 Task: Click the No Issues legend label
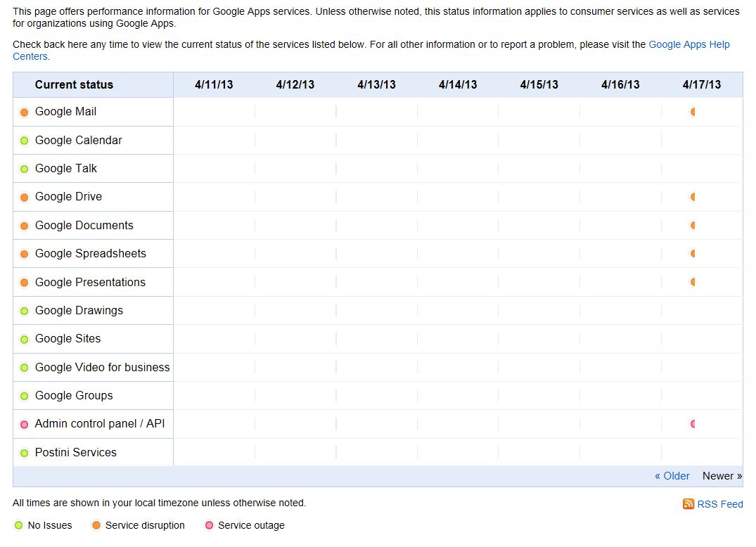point(50,525)
